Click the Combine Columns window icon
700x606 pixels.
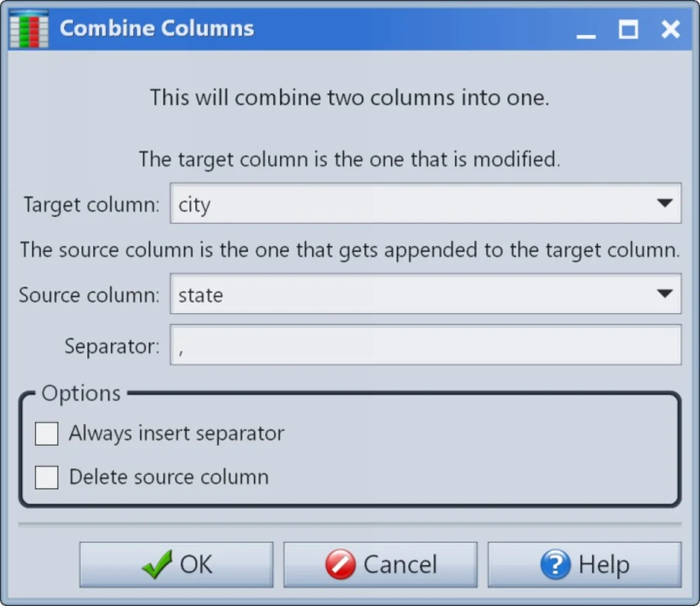[28, 29]
